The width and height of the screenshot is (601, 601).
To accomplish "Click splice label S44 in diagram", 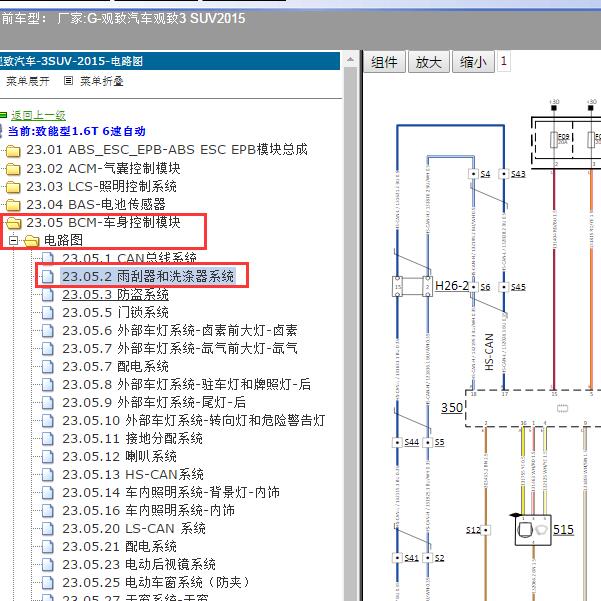I will (x=412, y=442).
